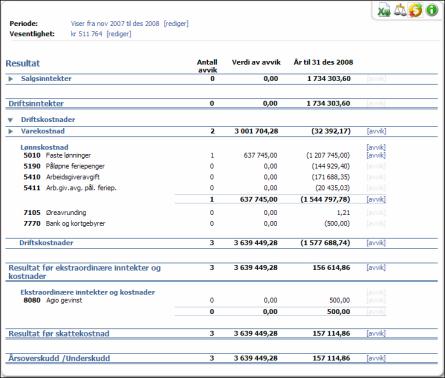Click the period text 'Viser fra nov 2007 til des 2008'
Viewport: 445px width, 378px height.
(x=115, y=24)
